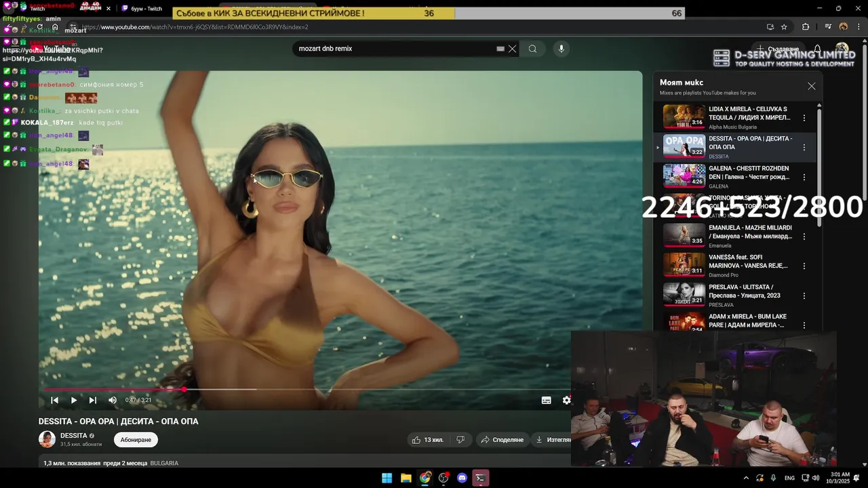This screenshot has width=868, height=488.
Task: Open the browser extensions puzzle icon
Action: (806, 27)
